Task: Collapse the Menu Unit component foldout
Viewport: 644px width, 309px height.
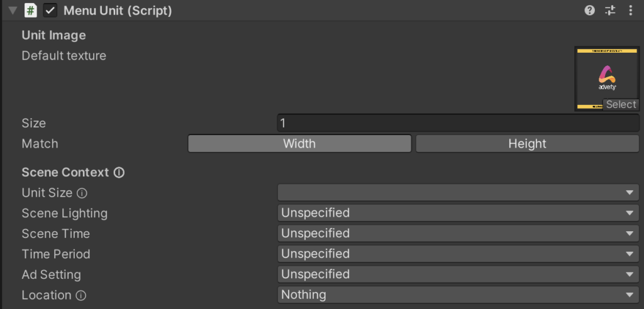Action: (13, 11)
